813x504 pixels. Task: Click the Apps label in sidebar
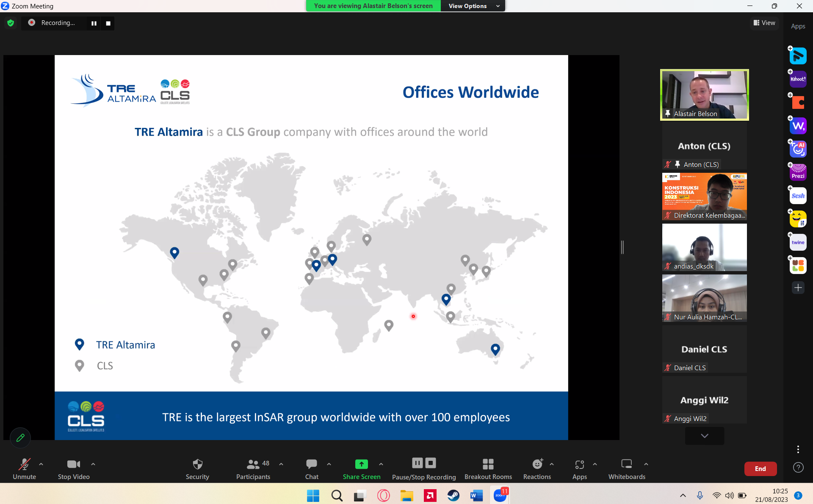pyautogui.click(x=798, y=26)
